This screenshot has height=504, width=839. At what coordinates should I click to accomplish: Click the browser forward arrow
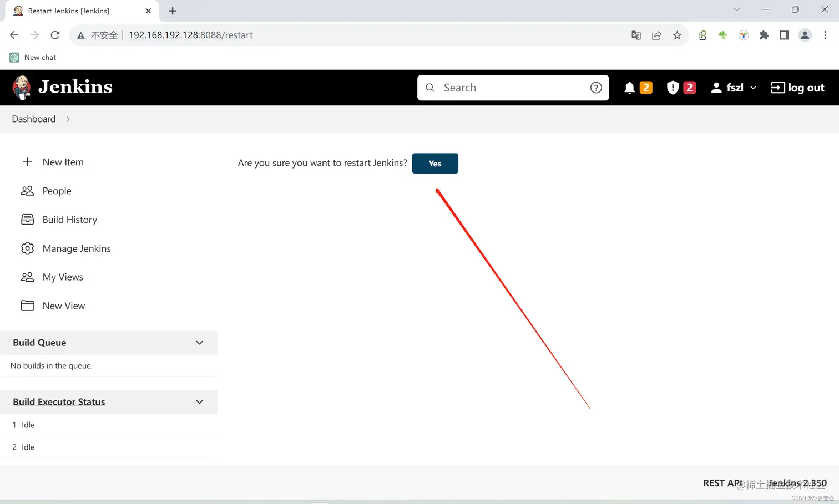34,35
